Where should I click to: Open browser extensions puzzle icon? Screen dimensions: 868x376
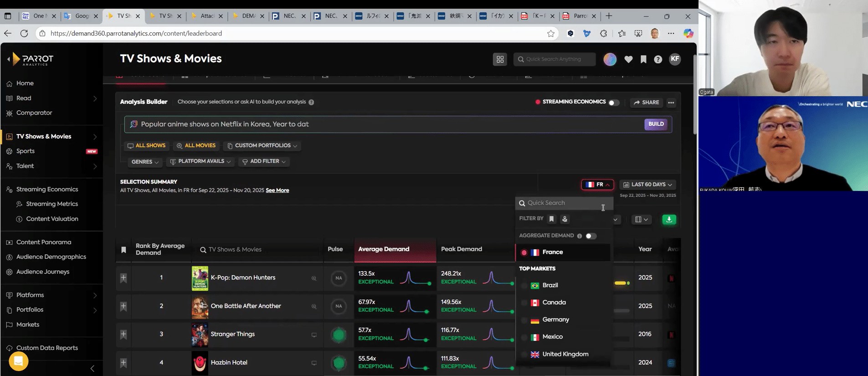click(604, 33)
